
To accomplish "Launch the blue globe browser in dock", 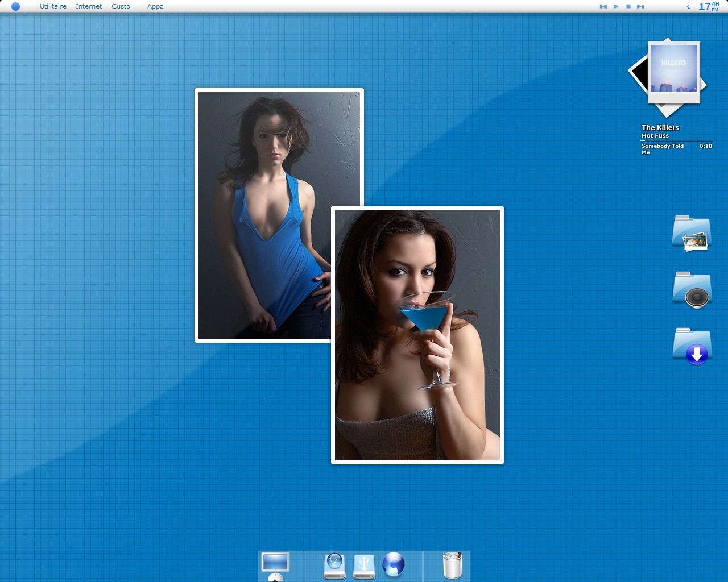I will 394,565.
